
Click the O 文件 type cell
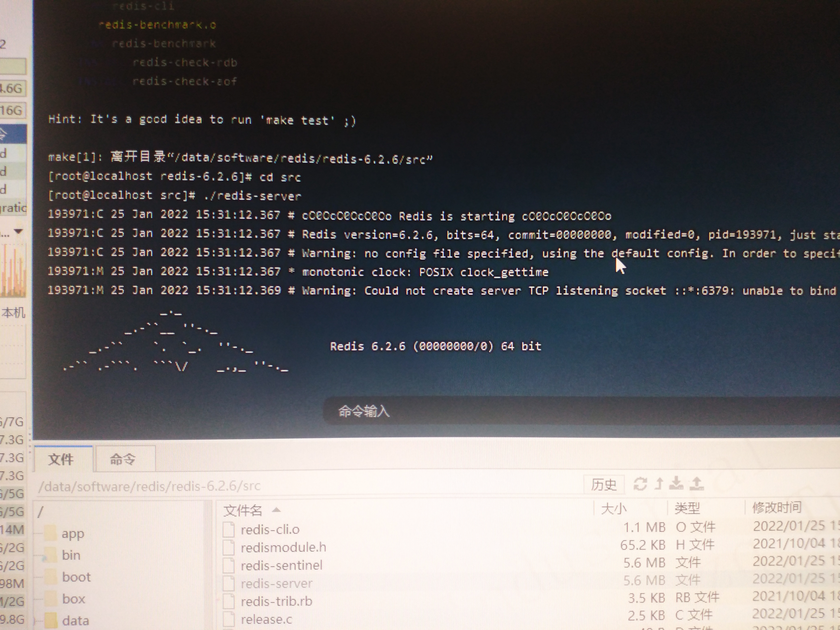[x=695, y=527]
